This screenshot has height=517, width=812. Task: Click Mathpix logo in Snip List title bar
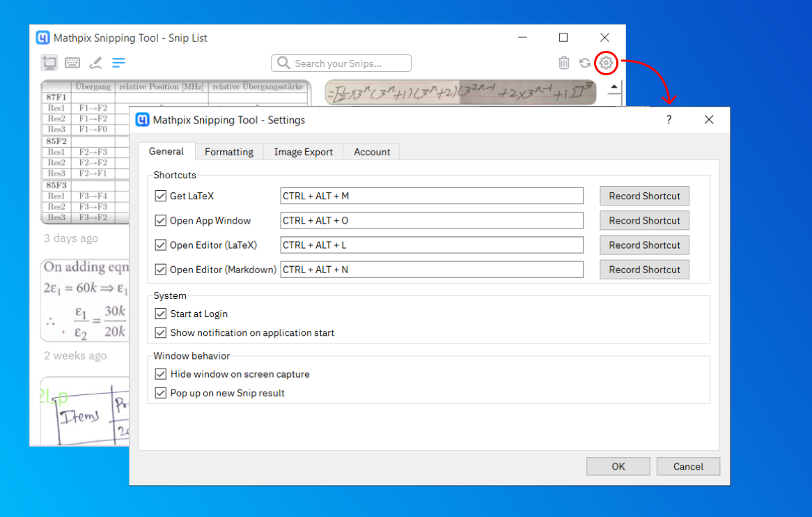click(43, 38)
